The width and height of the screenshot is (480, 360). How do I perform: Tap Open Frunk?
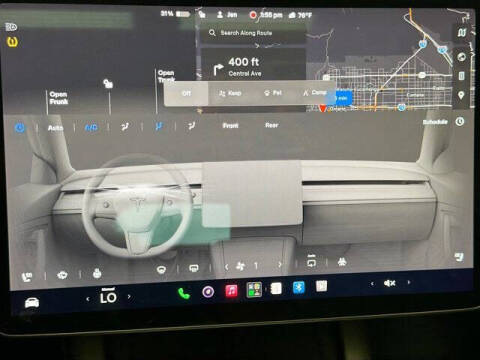[x=59, y=98]
